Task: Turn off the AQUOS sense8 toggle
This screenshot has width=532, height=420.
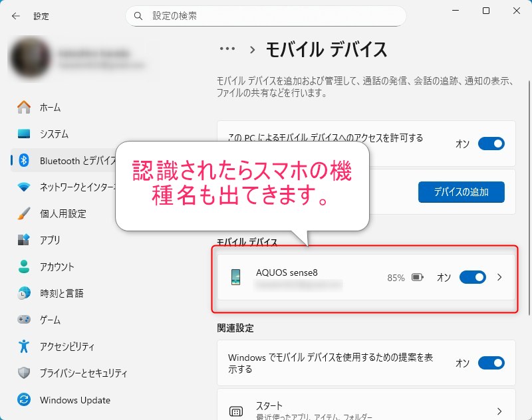Action: 472,277
